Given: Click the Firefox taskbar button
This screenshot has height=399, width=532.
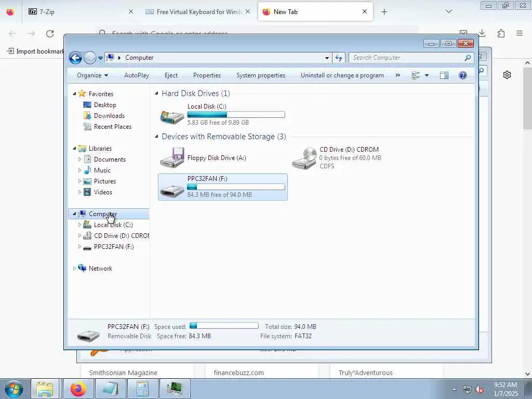Looking at the screenshot, I should [78, 389].
